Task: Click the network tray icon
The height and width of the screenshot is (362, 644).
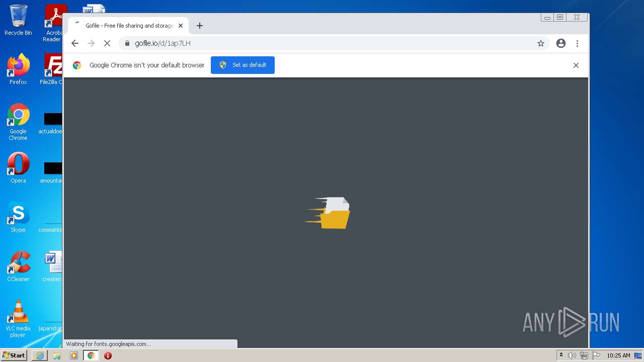Action: click(584, 355)
